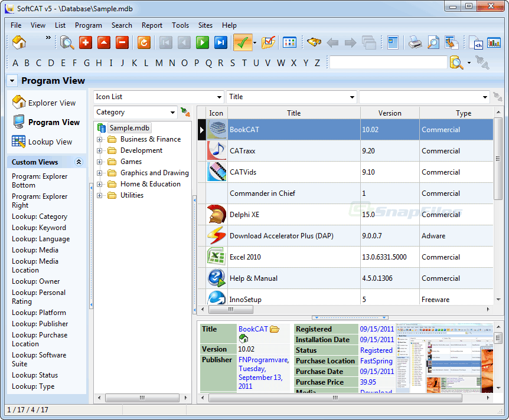This screenshot has height=420, width=509.
Task: Filter by letter M
Action: click(x=159, y=63)
